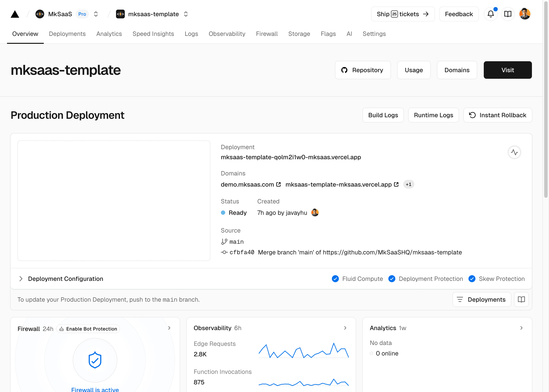Click the Firewall shield icon

coord(95,360)
